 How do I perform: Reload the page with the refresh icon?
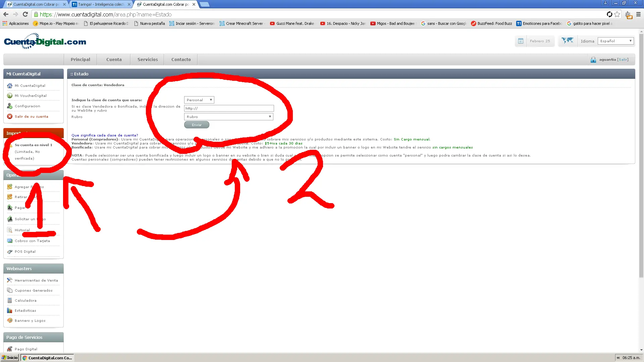coord(25,14)
